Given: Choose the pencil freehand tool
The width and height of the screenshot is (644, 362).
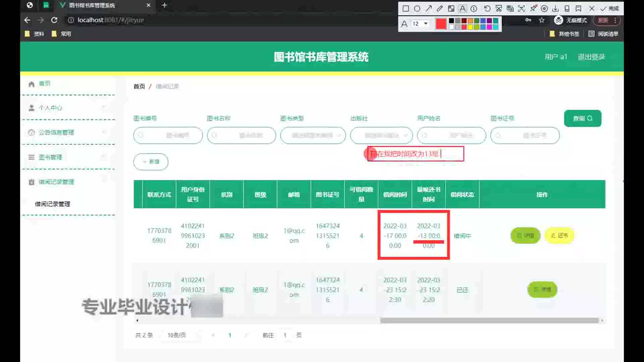Looking at the screenshot, I should pos(440,9).
